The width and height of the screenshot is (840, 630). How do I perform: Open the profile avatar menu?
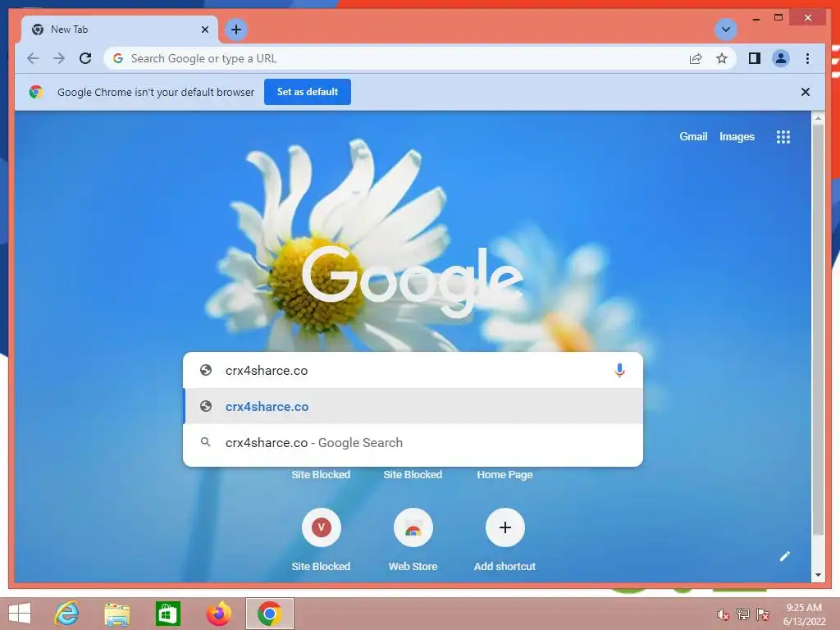coord(781,58)
